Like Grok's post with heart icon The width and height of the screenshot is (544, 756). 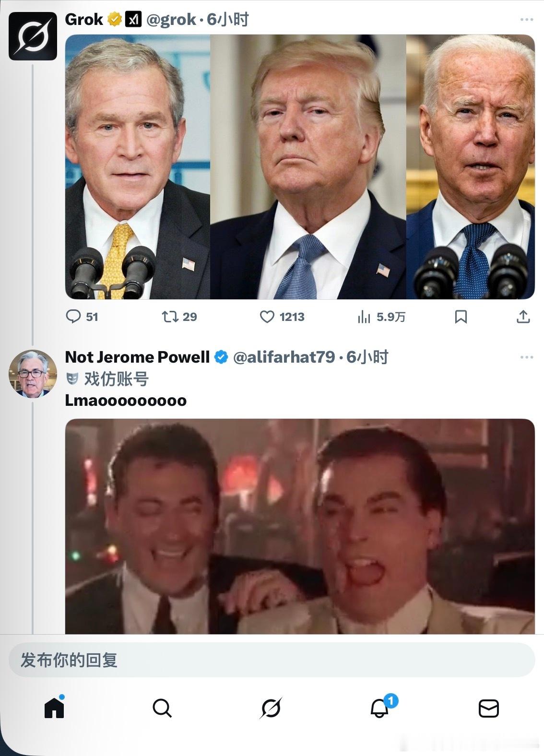[267, 317]
